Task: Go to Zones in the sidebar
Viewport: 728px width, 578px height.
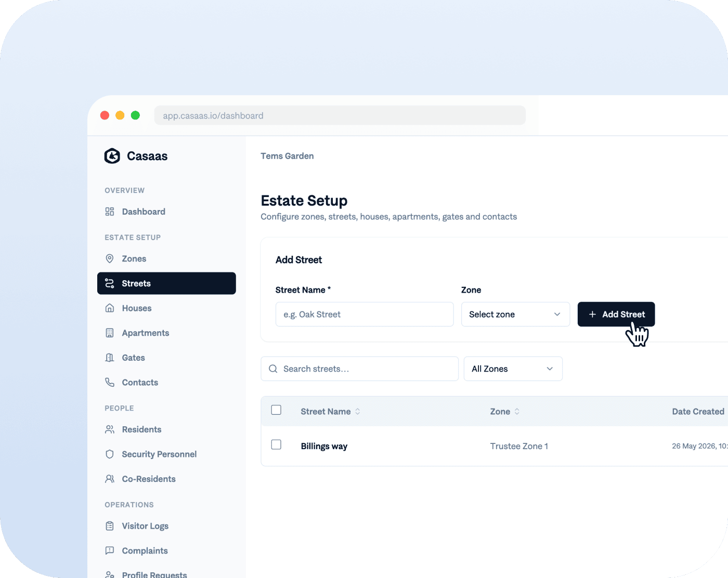Action: [166, 259]
